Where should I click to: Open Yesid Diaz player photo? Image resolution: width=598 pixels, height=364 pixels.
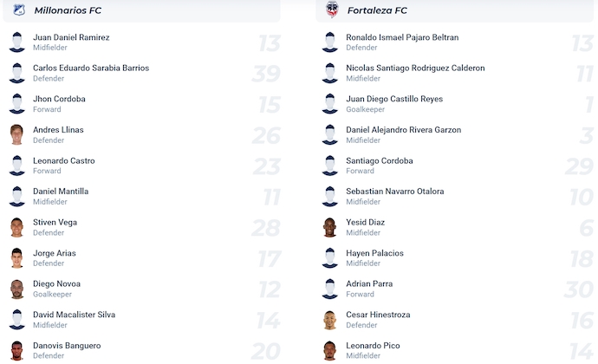[329, 227]
